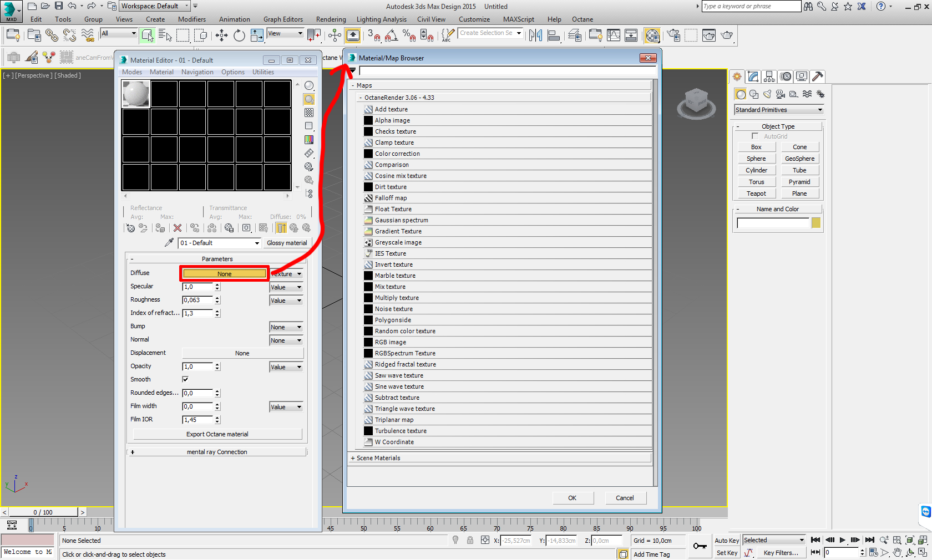This screenshot has height=560, width=932.
Task: Toggle Backlight in the Material Editor
Action: tap(309, 99)
